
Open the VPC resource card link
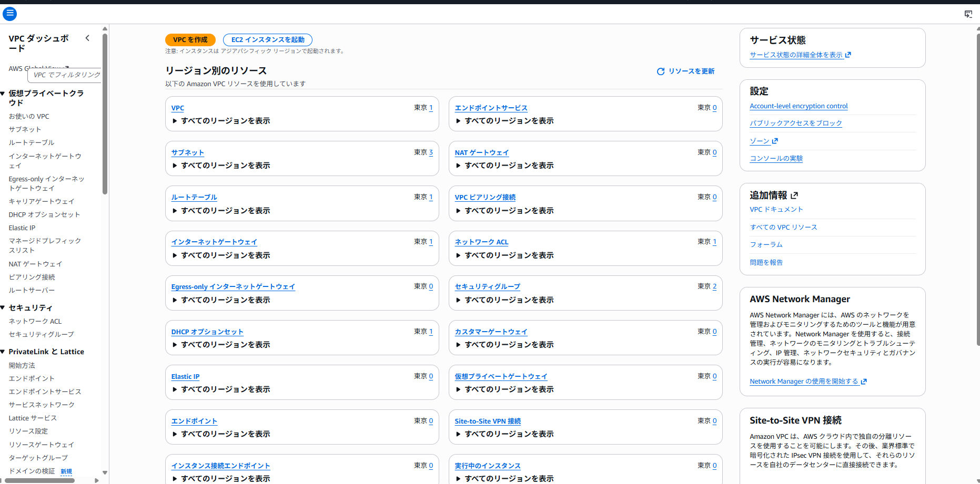[178, 108]
